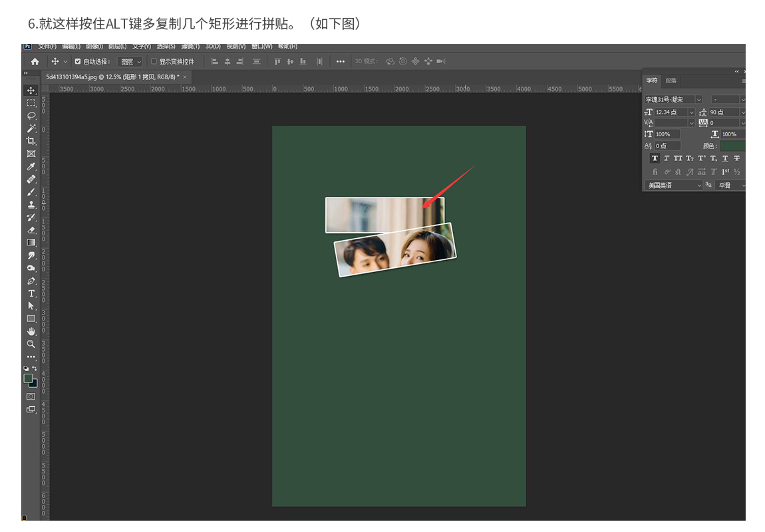Enable the 显示变换控件 checkbox
Image resolution: width=765 pixels, height=532 pixels.
click(x=154, y=61)
